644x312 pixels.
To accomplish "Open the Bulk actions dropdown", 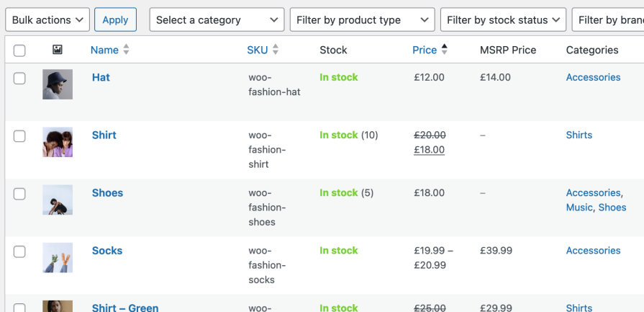I will coord(47,20).
